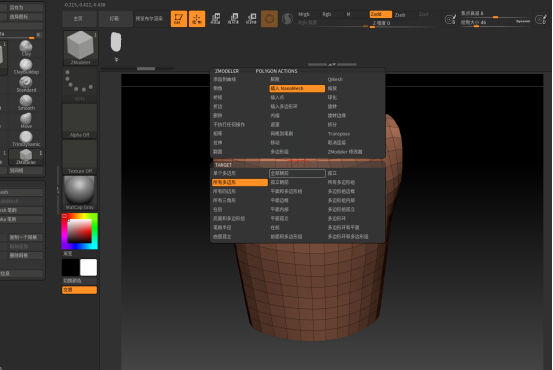Open the MatCap Gray material selector
553x370 pixels.
tap(80, 193)
